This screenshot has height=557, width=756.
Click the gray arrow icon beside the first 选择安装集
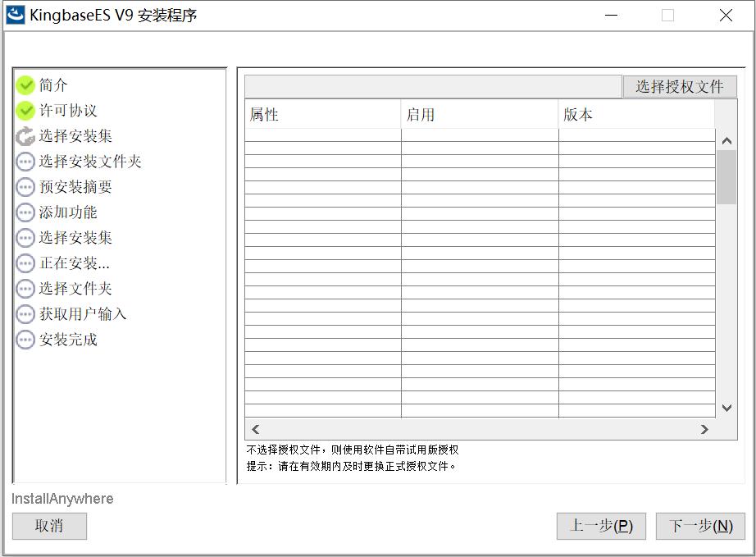point(25,136)
